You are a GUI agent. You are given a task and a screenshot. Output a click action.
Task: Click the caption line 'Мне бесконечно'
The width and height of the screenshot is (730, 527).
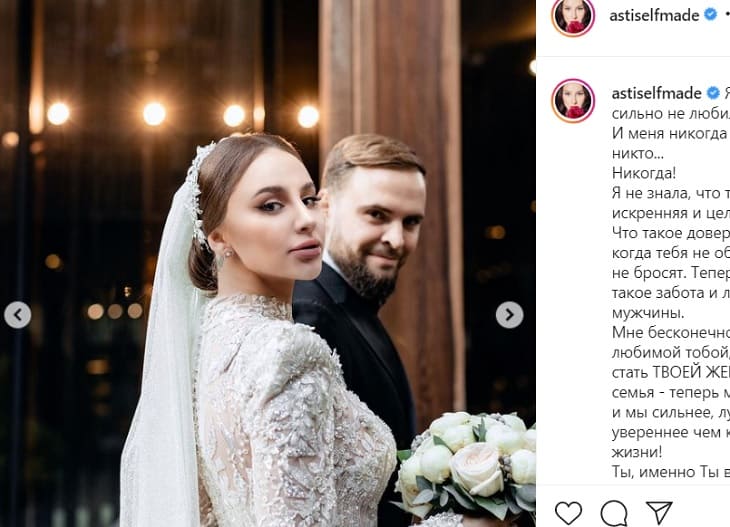(668, 333)
